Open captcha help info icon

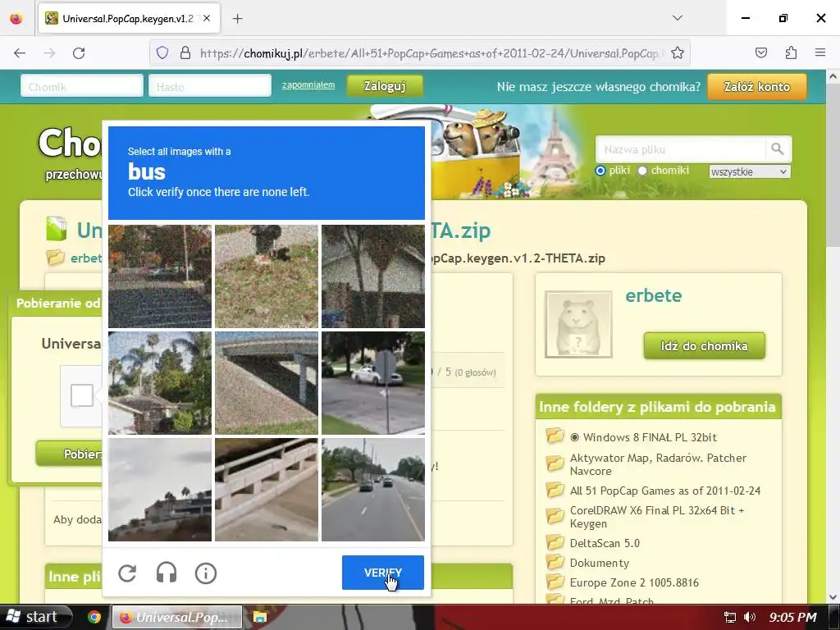pos(206,573)
